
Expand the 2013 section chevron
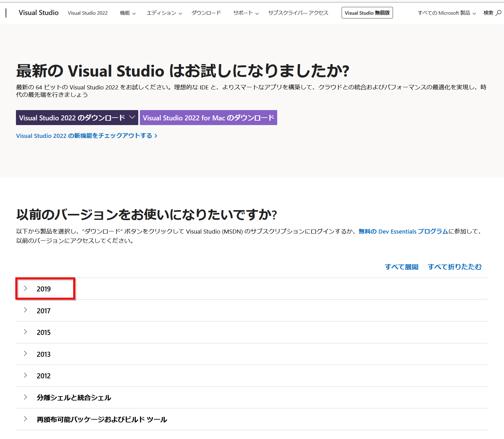pyautogui.click(x=26, y=354)
